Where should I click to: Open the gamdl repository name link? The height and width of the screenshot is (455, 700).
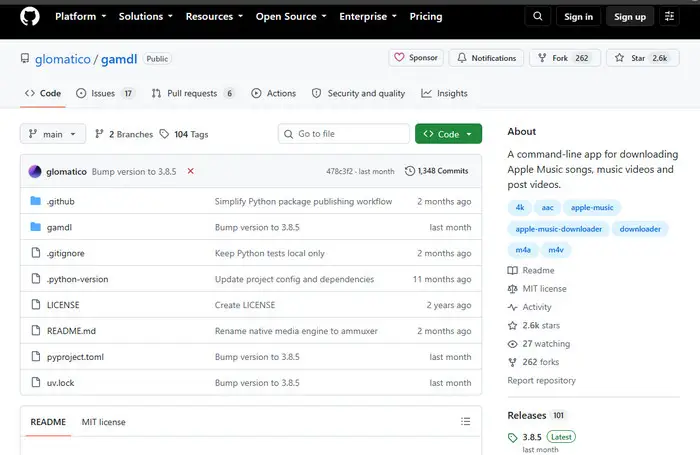119,59
